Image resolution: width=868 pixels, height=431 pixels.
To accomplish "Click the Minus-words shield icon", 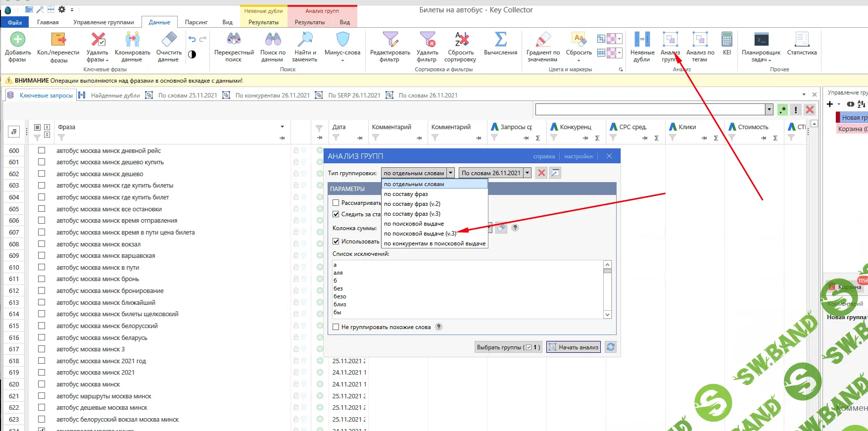I will coord(342,40).
